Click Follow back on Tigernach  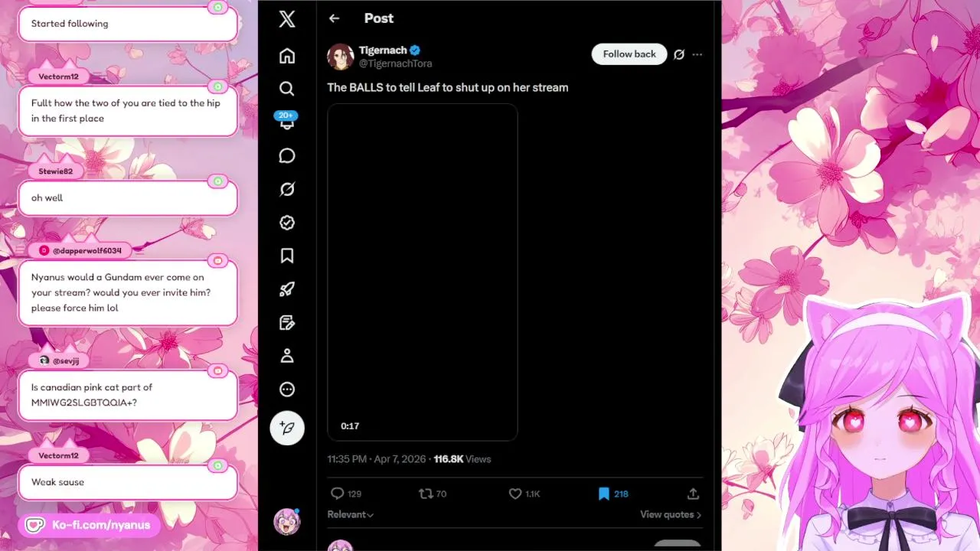(x=629, y=54)
